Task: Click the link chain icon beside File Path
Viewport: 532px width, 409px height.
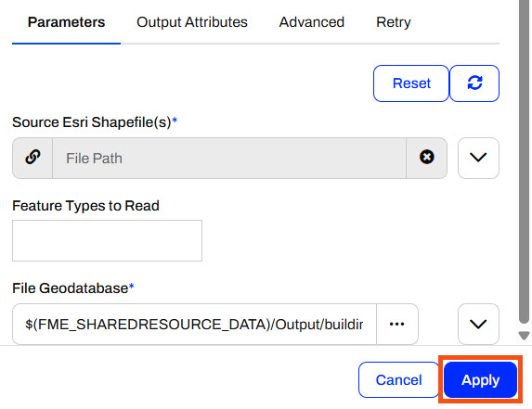Action: [32, 158]
